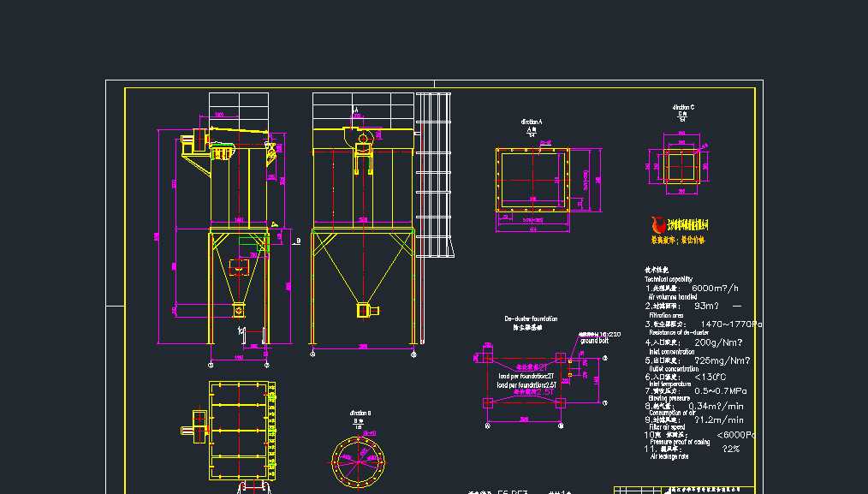Click the 'Consumption of air' label
This screenshot has height=494, width=868.
click(672, 414)
